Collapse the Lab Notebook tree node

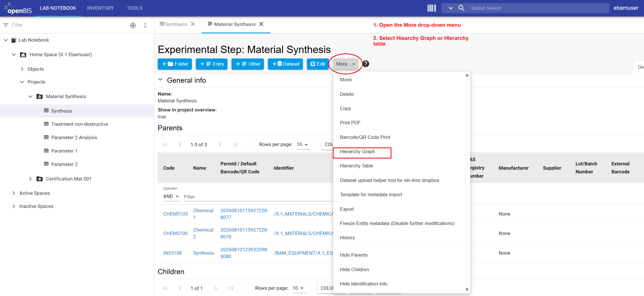pyautogui.click(x=6, y=40)
